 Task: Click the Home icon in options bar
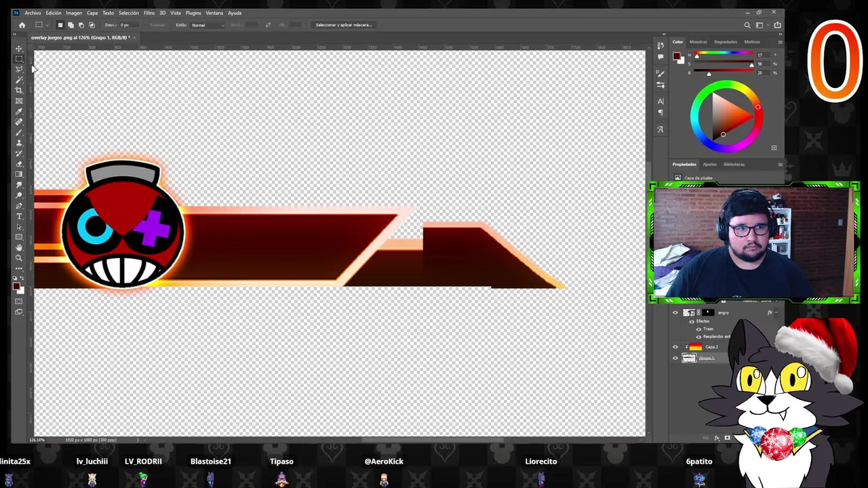22,25
